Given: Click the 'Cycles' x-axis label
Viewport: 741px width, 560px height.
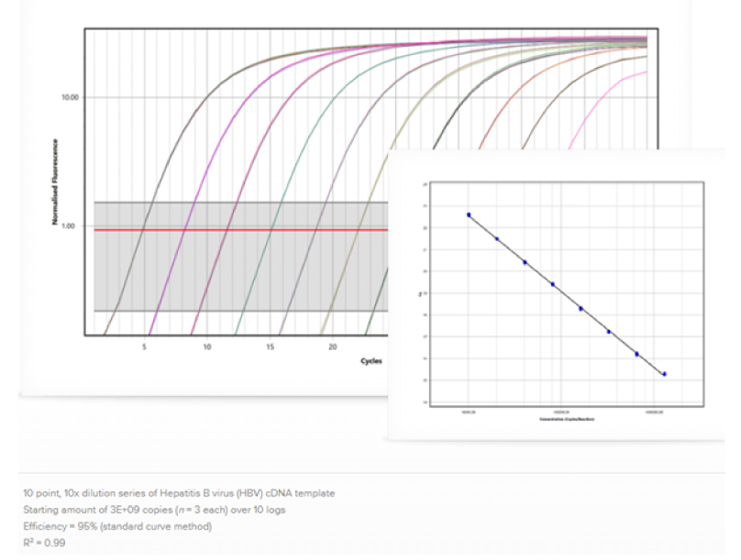Looking at the screenshot, I should 371,360.
